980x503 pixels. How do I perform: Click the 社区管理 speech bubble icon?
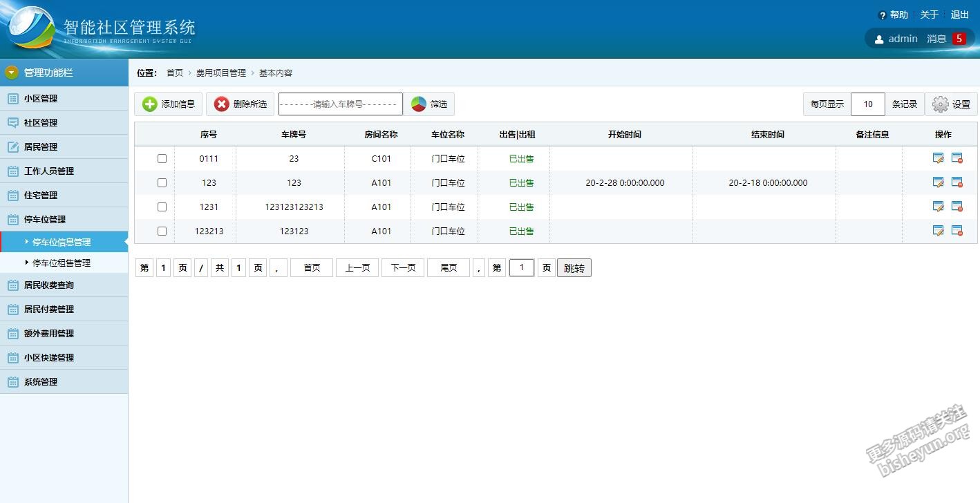tap(12, 122)
